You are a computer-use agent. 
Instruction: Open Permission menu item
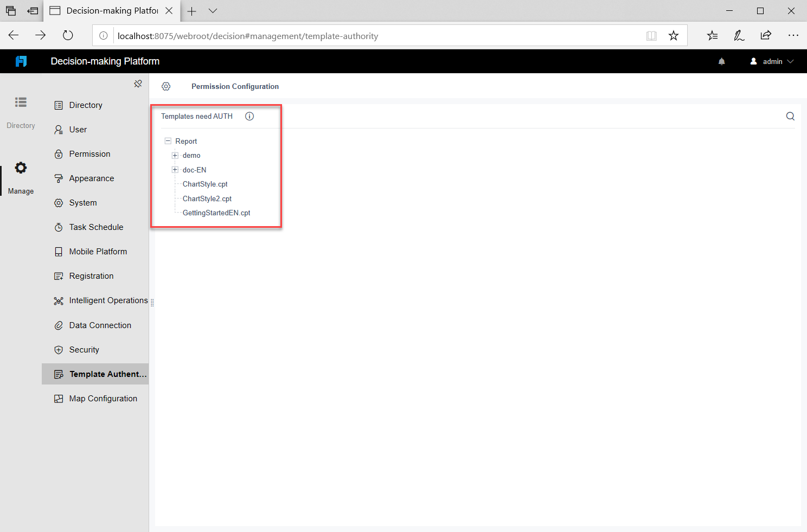point(95,154)
